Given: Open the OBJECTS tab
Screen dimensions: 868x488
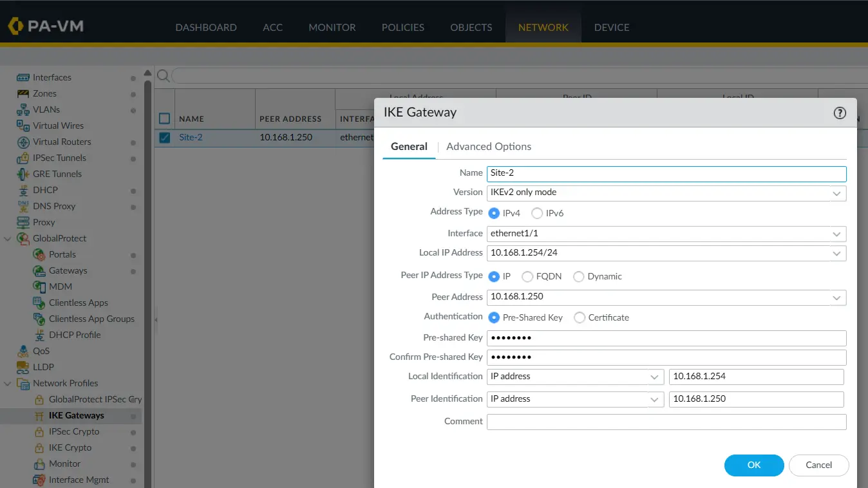Looking at the screenshot, I should pos(471,28).
